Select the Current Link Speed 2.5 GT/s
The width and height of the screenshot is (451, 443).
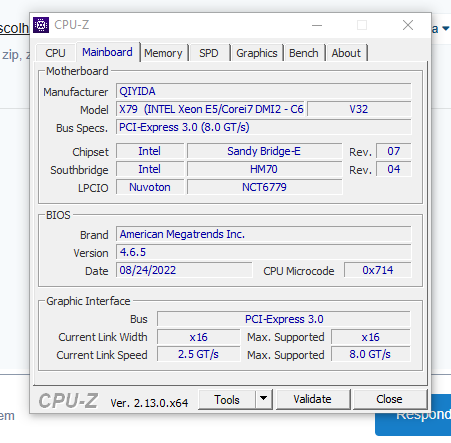point(199,354)
